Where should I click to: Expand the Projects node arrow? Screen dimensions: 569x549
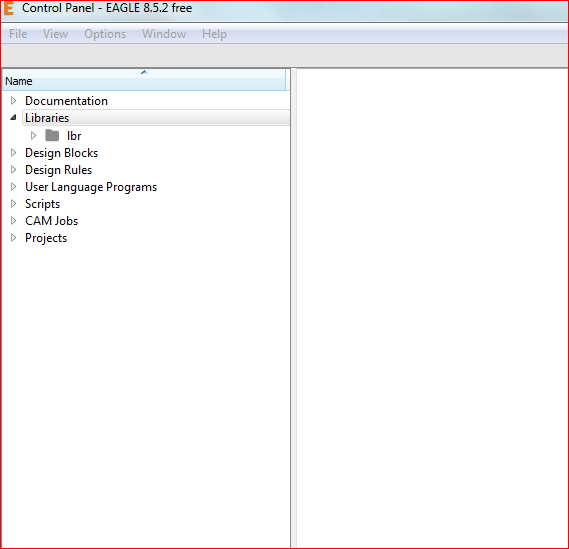[x=13, y=238]
